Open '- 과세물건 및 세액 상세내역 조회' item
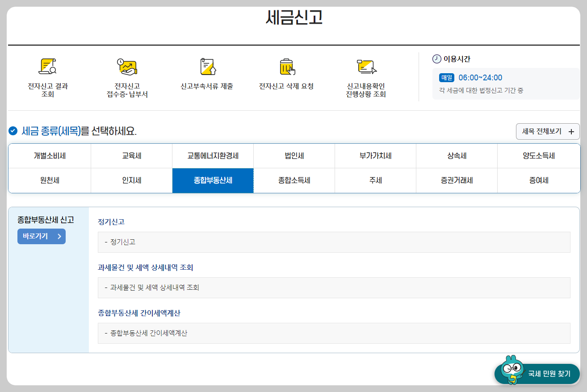 [x=334, y=288]
